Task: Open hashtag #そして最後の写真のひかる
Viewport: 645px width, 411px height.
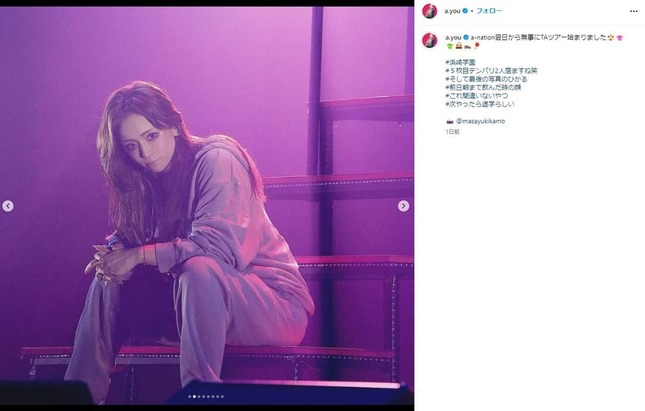Action: [486, 79]
